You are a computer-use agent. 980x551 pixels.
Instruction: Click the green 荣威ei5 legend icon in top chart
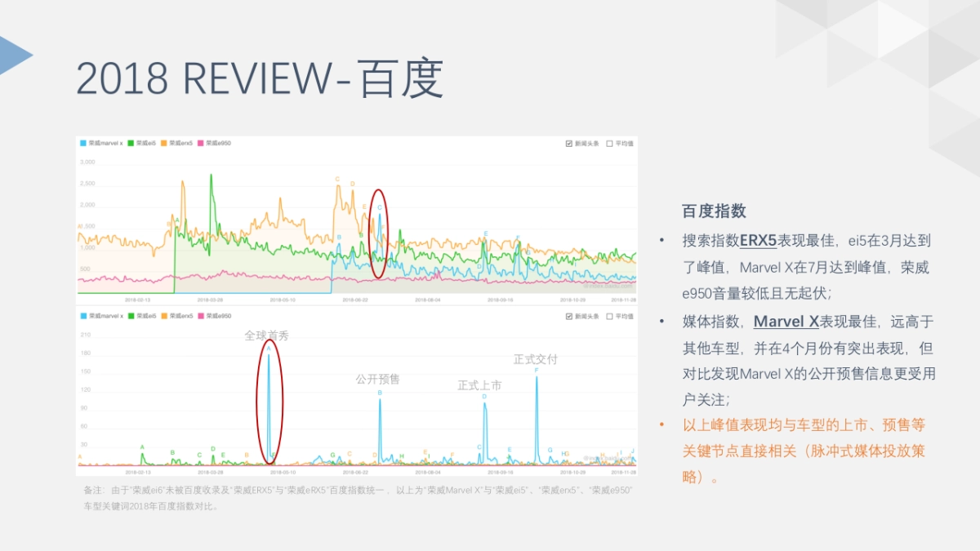pyautogui.click(x=131, y=142)
